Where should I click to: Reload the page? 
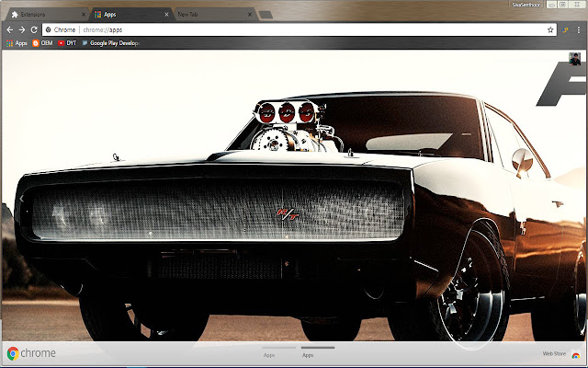coord(34,29)
